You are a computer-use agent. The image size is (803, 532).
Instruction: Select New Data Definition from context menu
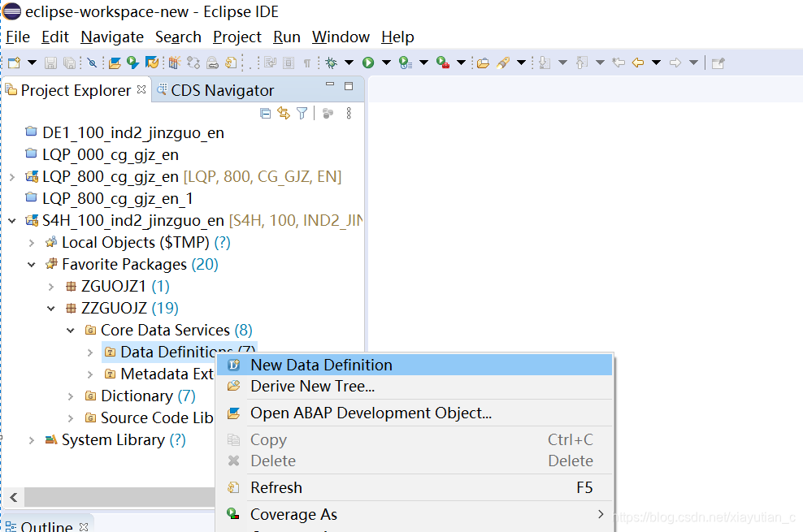(415, 365)
